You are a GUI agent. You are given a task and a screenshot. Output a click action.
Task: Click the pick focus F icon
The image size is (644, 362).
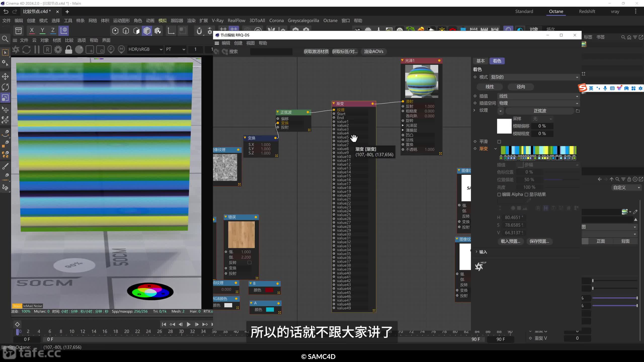(x=111, y=50)
